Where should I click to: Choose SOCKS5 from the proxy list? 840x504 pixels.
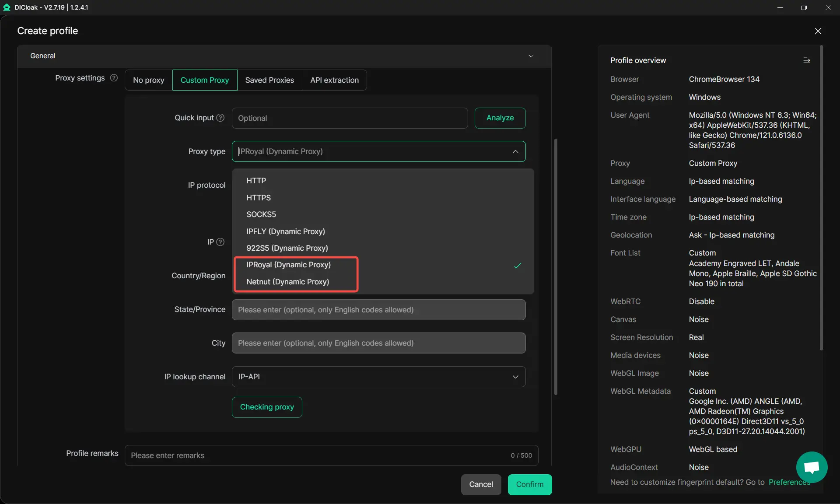pyautogui.click(x=261, y=214)
